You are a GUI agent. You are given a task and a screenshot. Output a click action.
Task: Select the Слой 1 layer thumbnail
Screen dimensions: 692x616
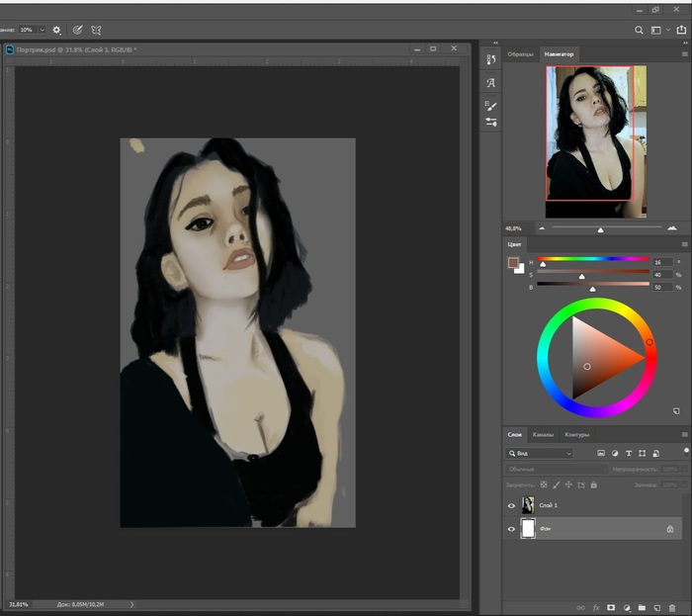[528, 505]
